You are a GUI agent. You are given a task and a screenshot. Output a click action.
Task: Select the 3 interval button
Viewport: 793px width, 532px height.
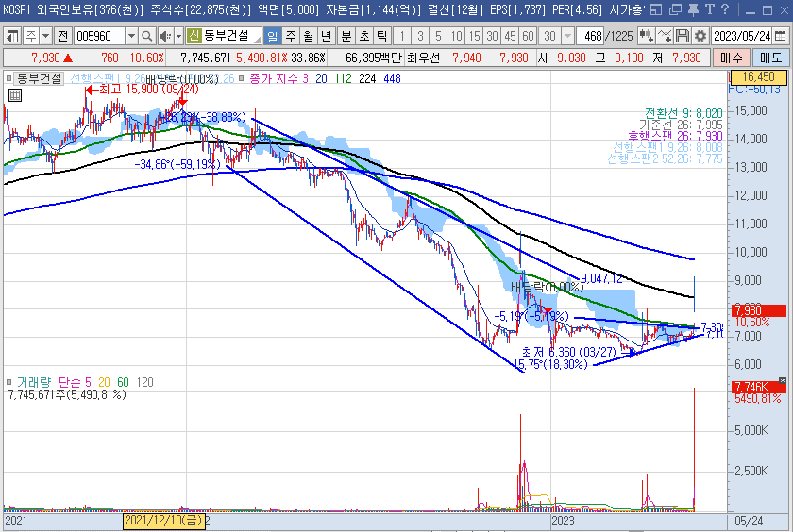[x=420, y=36]
